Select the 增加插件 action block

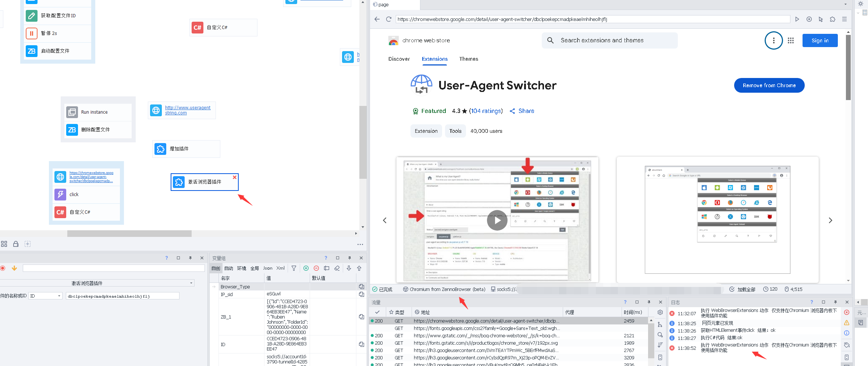click(x=186, y=149)
